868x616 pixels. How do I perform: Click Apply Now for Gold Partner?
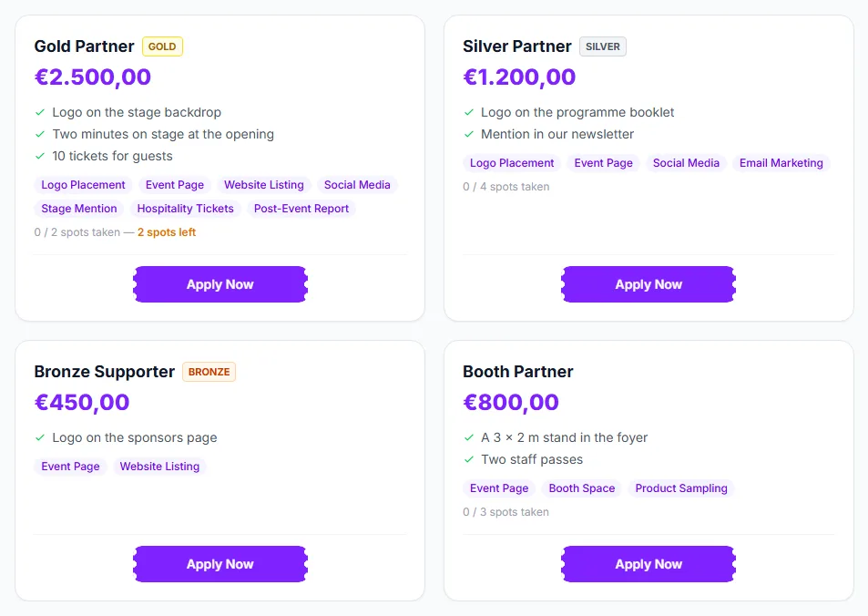[220, 284]
